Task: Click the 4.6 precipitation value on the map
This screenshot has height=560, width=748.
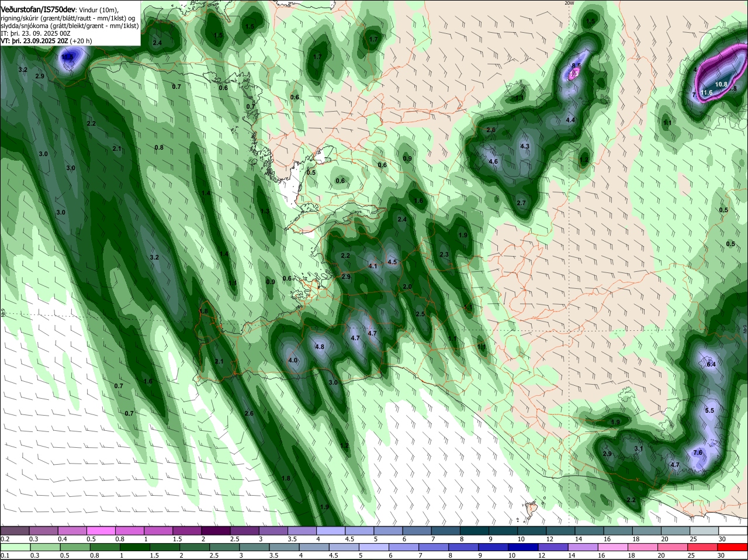Action: [493, 162]
